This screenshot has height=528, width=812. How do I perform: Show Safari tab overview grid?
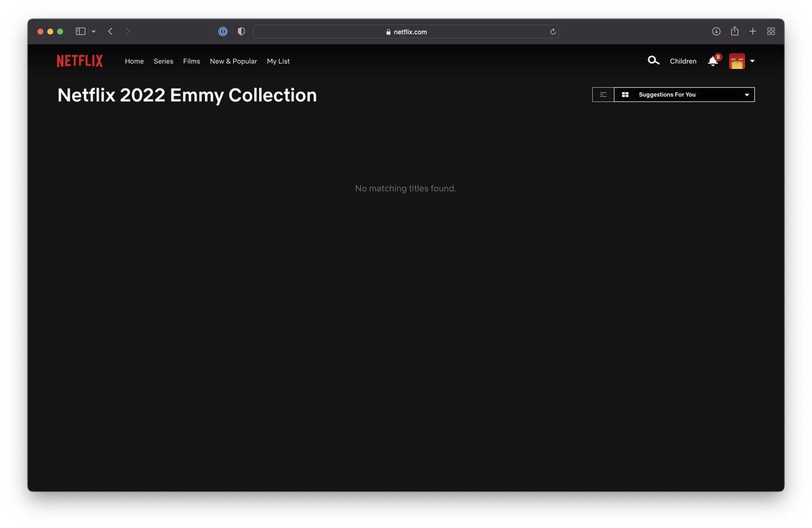[771, 31]
